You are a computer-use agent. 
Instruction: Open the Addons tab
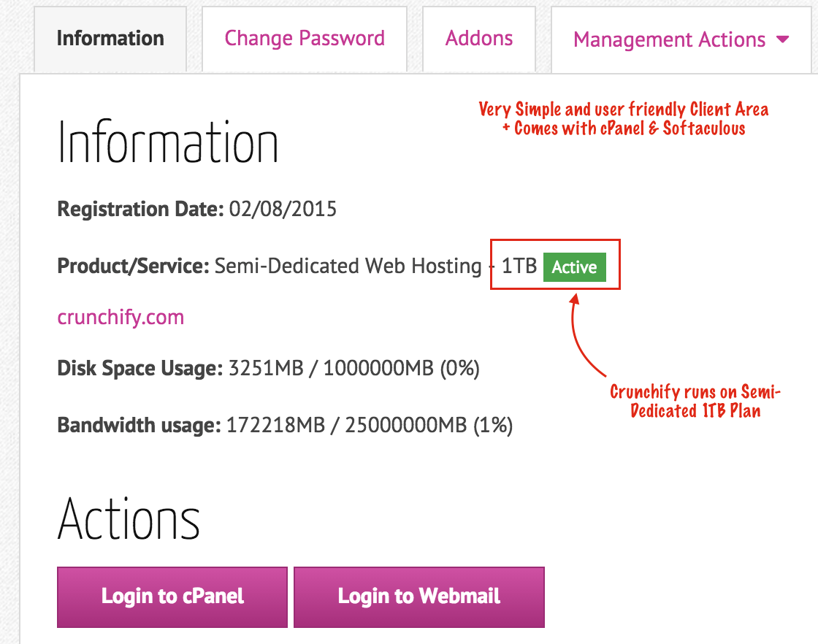(x=479, y=39)
